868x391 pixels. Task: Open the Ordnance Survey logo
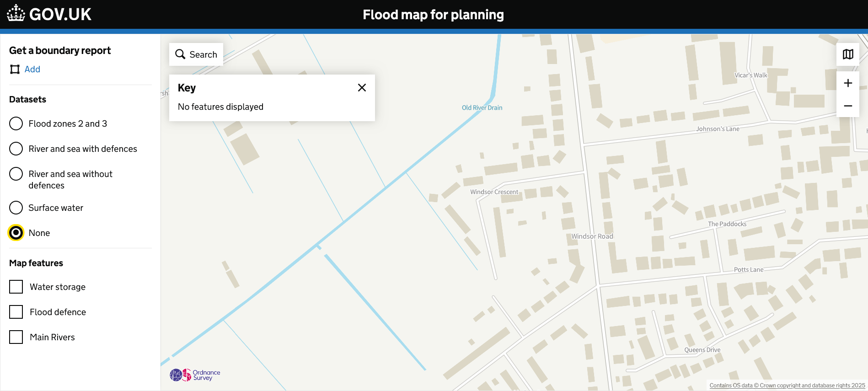(195, 375)
